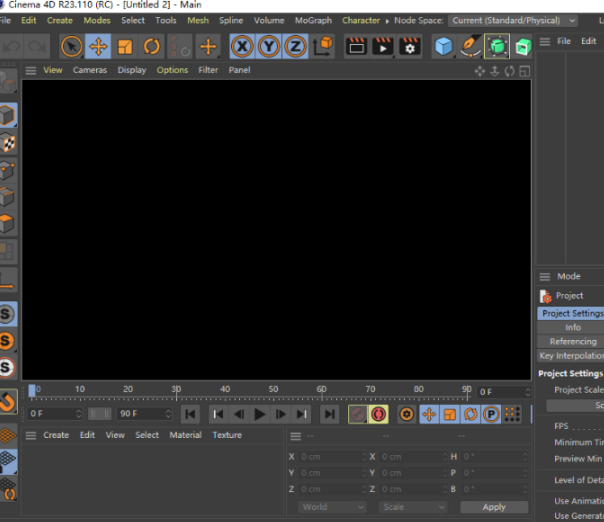Image resolution: width=604 pixels, height=522 pixels.
Task: Select the Info tab
Action: click(572, 327)
